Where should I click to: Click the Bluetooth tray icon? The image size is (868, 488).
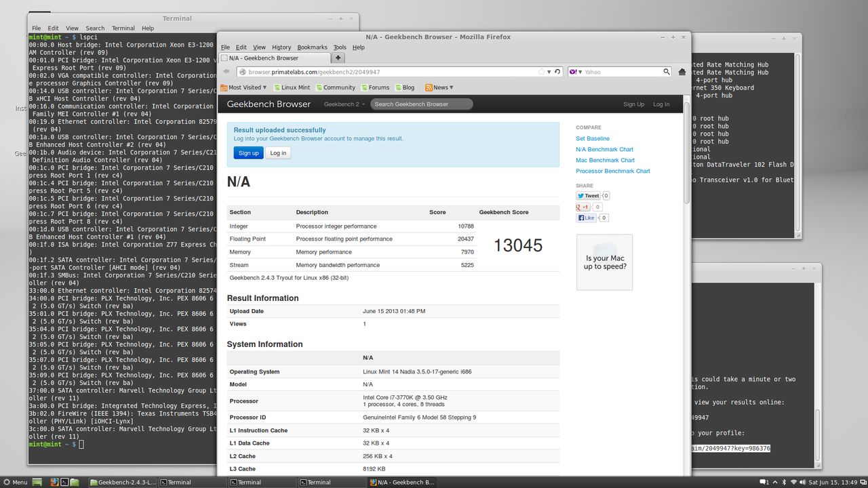point(784,483)
